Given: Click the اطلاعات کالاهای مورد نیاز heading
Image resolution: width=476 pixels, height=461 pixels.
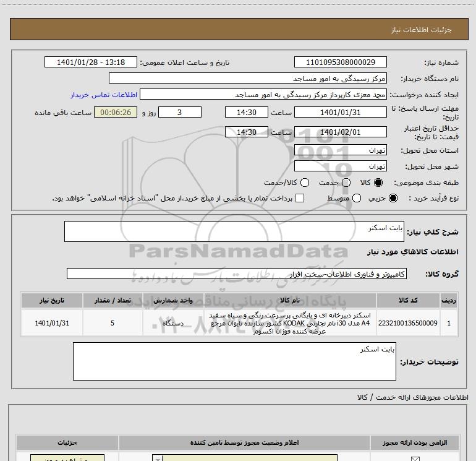Looking at the screenshot, I should point(413,252).
